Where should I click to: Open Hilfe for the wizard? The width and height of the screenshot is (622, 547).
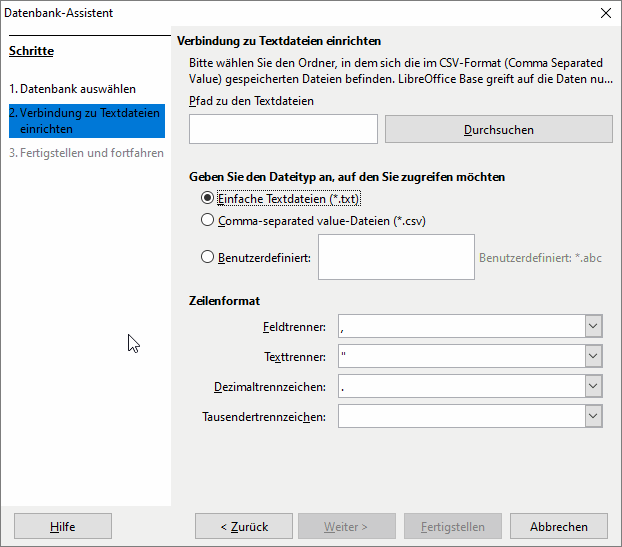click(63, 526)
